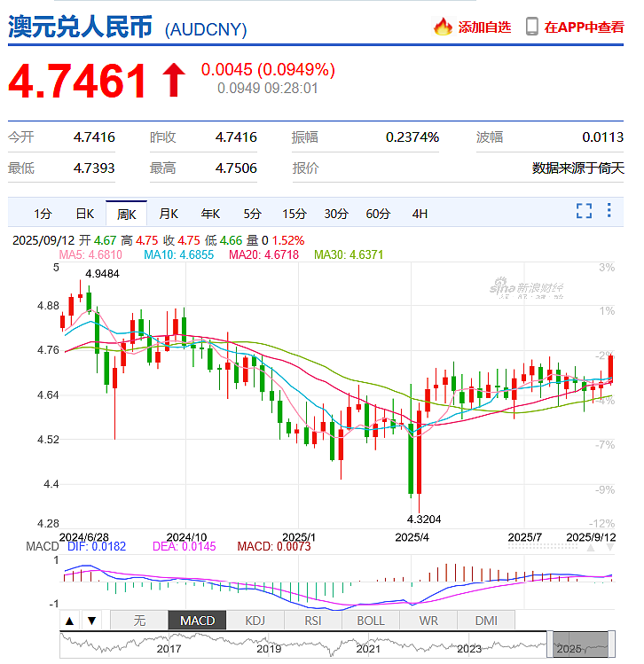Click 2017 on the overview timeline
Screen dimensions: 644x664
pyautogui.click(x=169, y=649)
